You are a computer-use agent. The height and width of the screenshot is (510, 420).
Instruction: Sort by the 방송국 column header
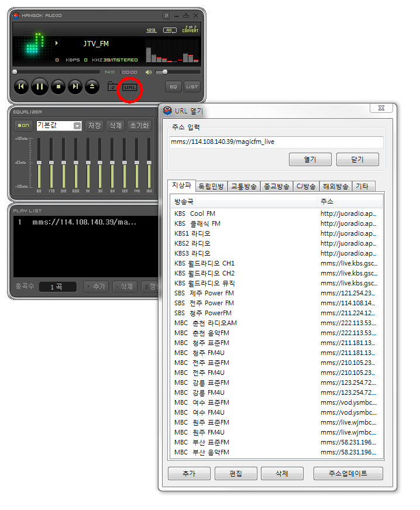coord(243,202)
